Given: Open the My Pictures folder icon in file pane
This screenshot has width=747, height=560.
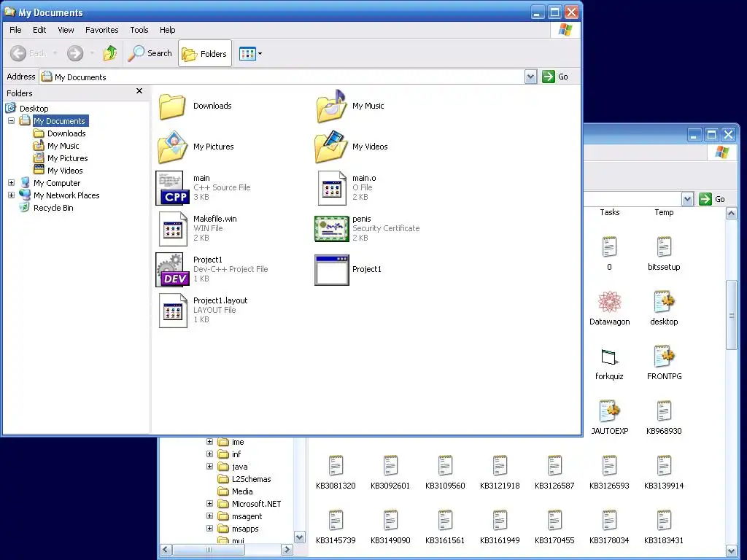Looking at the screenshot, I should pyautogui.click(x=172, y=147).
